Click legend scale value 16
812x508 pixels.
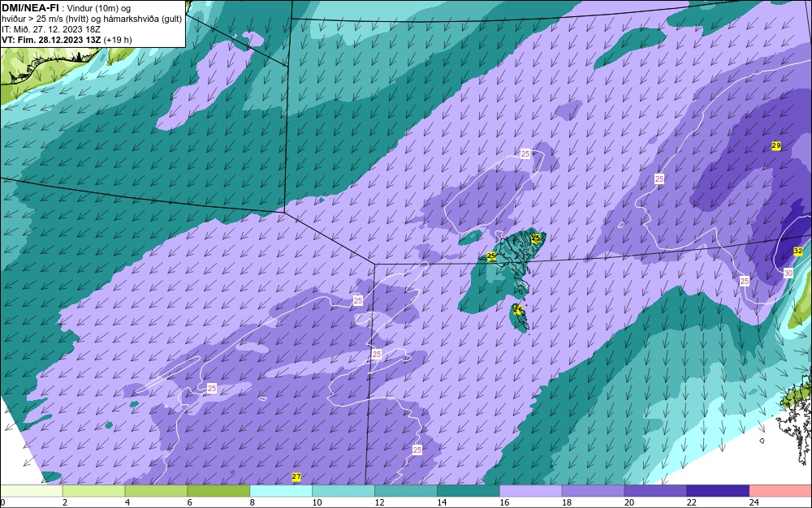(x=504, y=502)
